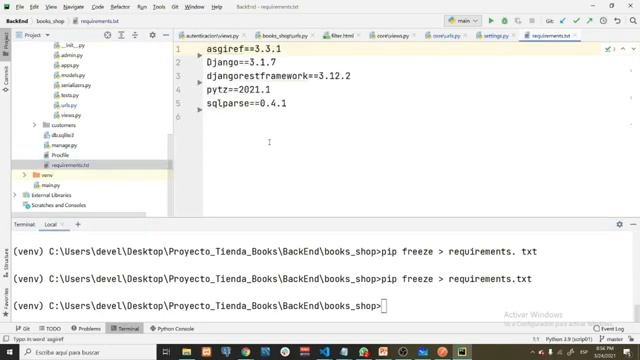Expand all in Project panel
640x360 pixels.
pyautogui.click(x=121, y=36)
